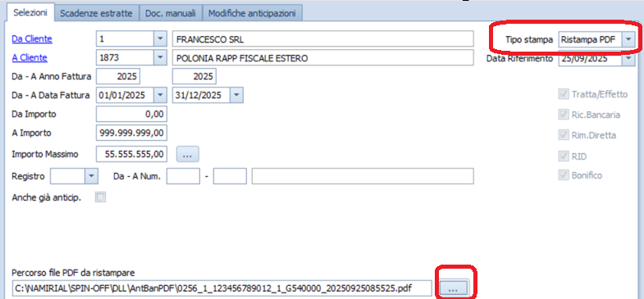Switch to the Scadenze estratte tab
The image size is (644, 299).
click(96, 13)
